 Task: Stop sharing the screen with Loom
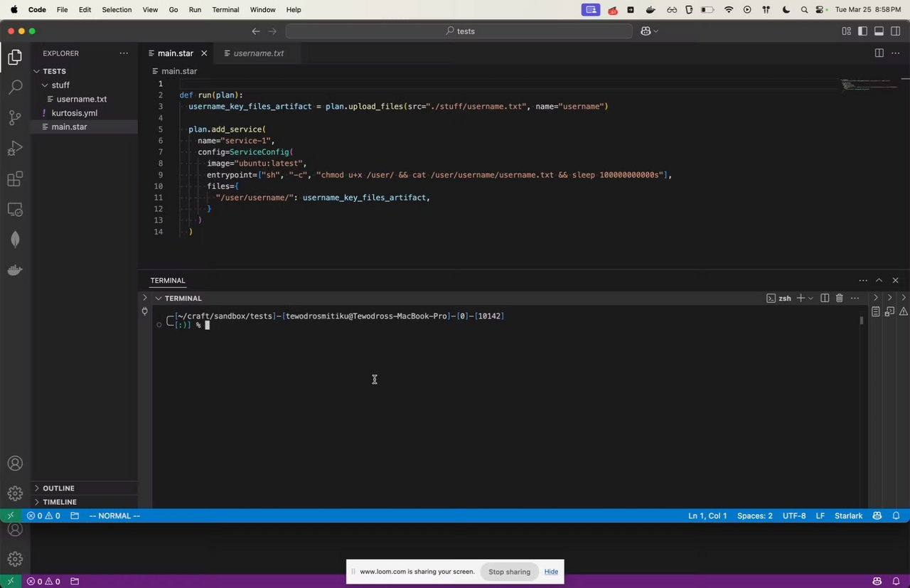click(x=509, y=572)
